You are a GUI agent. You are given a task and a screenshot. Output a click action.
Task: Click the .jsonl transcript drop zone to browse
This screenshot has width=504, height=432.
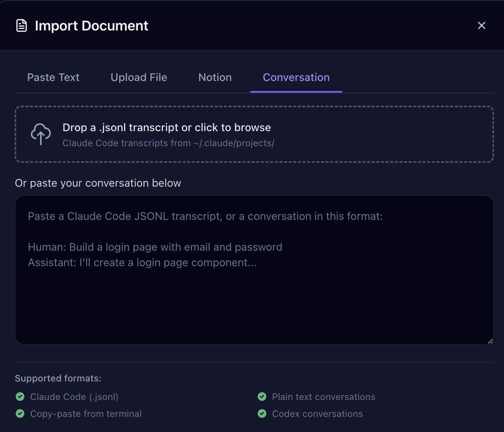[x=254, y=134]
